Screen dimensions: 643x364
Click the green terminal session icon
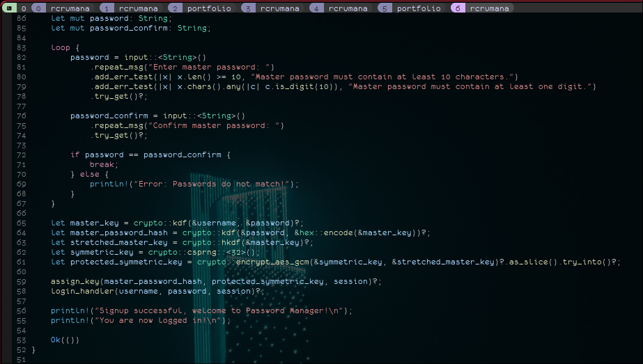pos(9,8)
